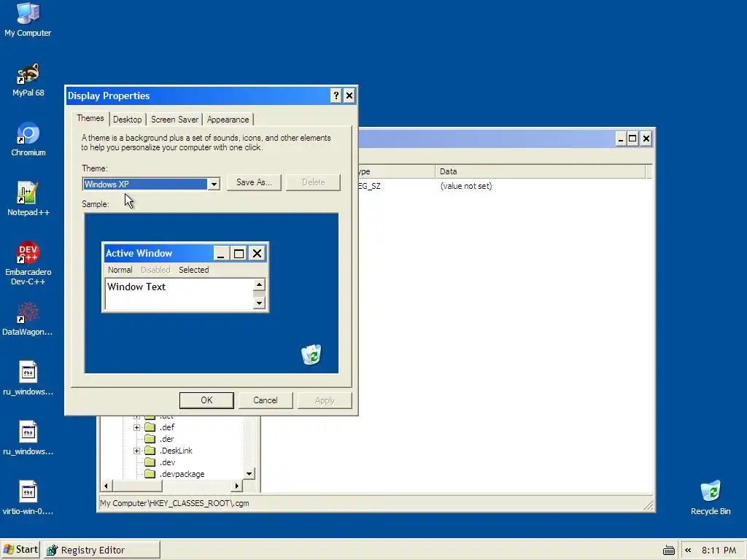Select the DataWagon desktop shortcut

[x=28, y=319]
